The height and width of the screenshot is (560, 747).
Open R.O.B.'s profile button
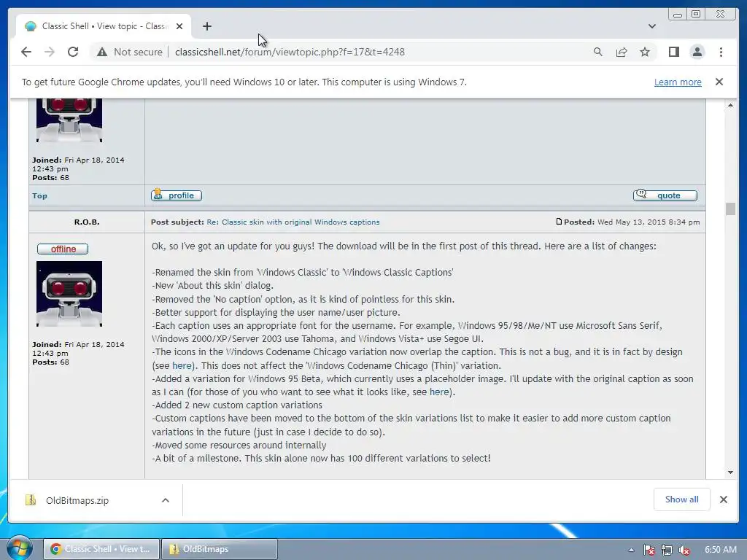point(177,195)
